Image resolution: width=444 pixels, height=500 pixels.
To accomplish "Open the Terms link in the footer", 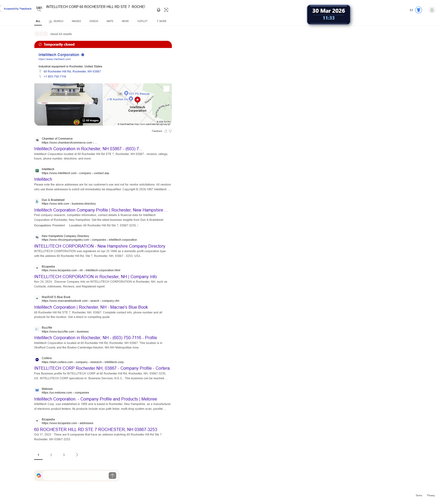I will tap(419, 495).
